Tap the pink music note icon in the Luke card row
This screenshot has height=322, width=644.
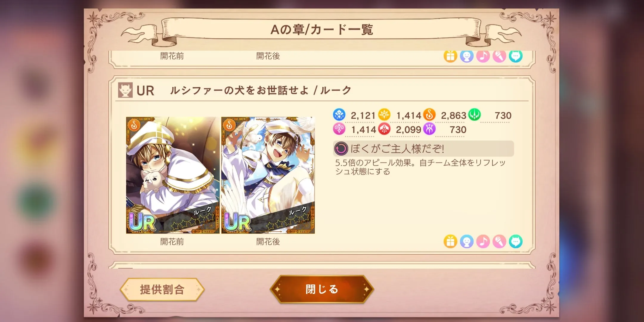click(x=483, y=241)
